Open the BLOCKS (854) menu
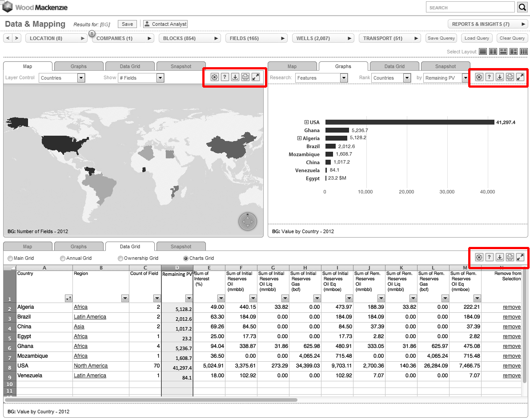 tap(189, 38)
